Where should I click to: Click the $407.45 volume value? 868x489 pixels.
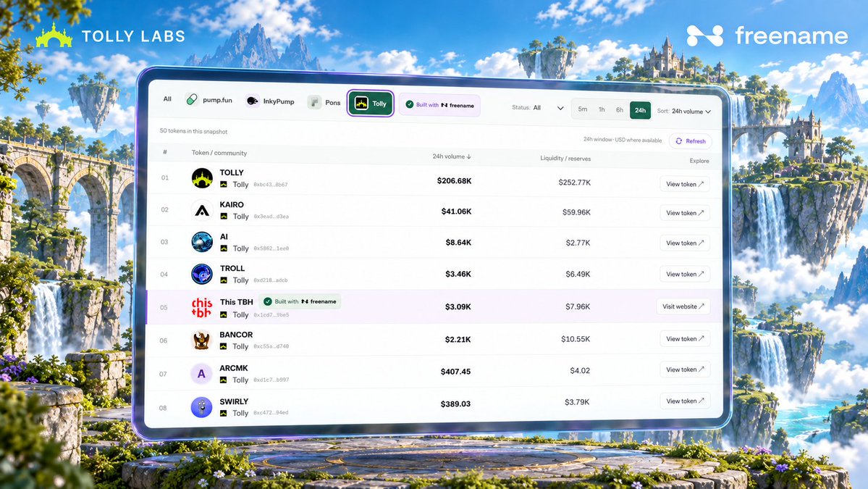tap(455, 372)
